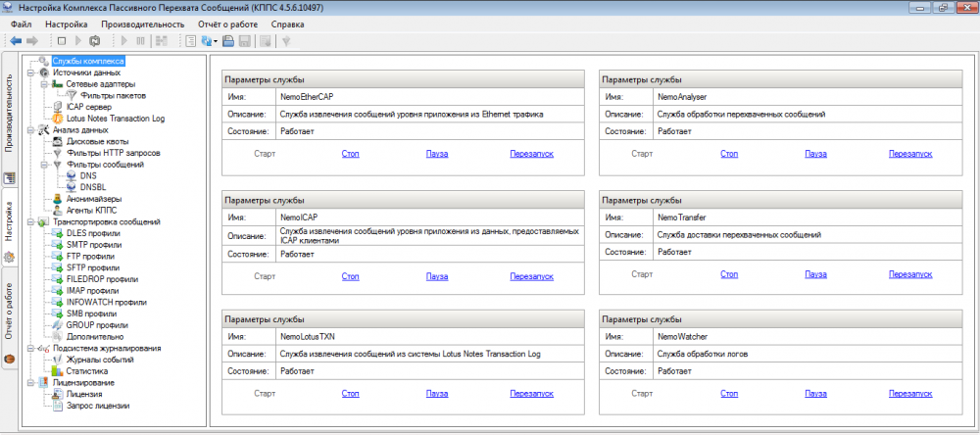Image resolution: width=980 pixels, height=435 pixels.
Task: Click the square Stop icon in toolbar
Action: [x=61, y=41]
